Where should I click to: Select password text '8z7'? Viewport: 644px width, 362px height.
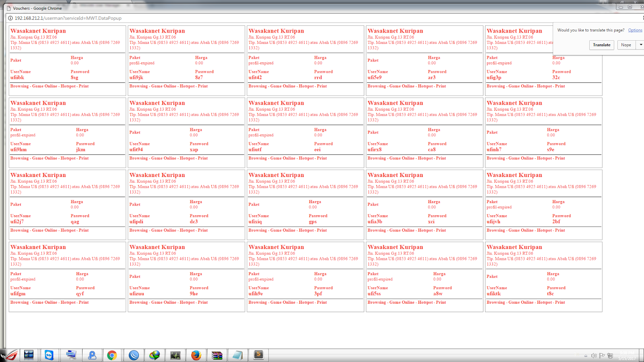coord(199,78)
